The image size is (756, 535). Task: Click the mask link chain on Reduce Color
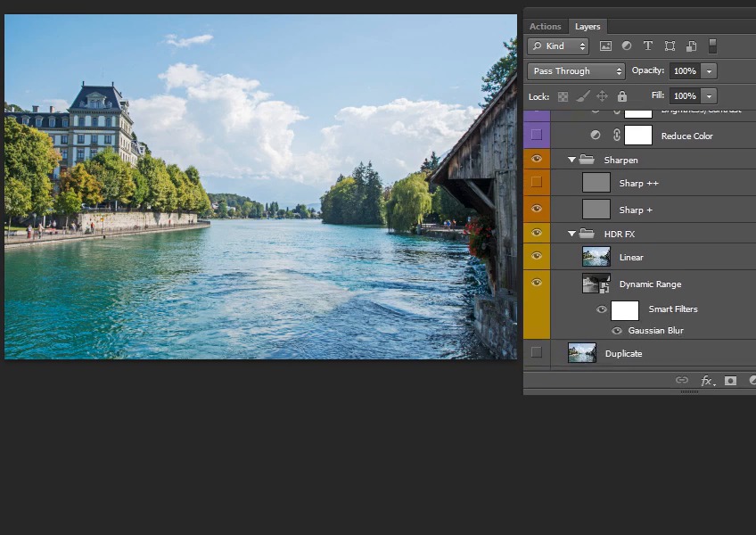(616, 135)
